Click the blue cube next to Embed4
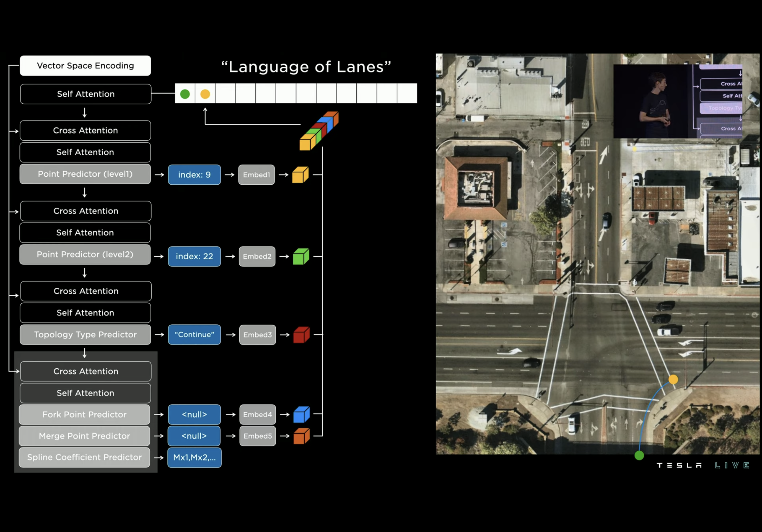This screenshot has width=762, height=532. [301, 415]
